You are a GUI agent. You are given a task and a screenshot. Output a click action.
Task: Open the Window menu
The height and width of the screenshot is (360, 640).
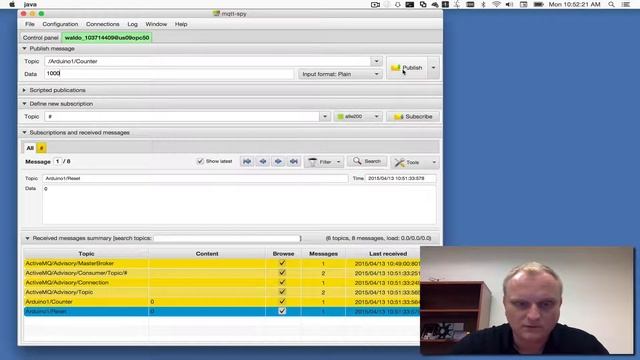coord(156,24)
